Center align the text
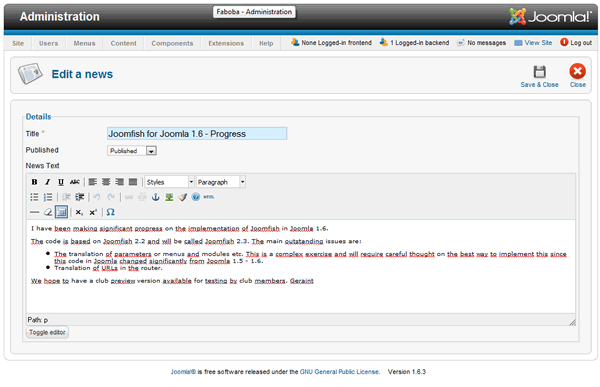The width and height of the screenshot is (600, 387). (x=106, y=182)
